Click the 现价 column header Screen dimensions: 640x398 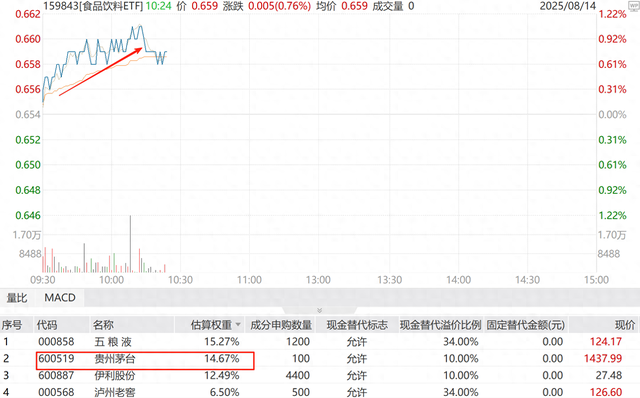[x=625, y=325]
